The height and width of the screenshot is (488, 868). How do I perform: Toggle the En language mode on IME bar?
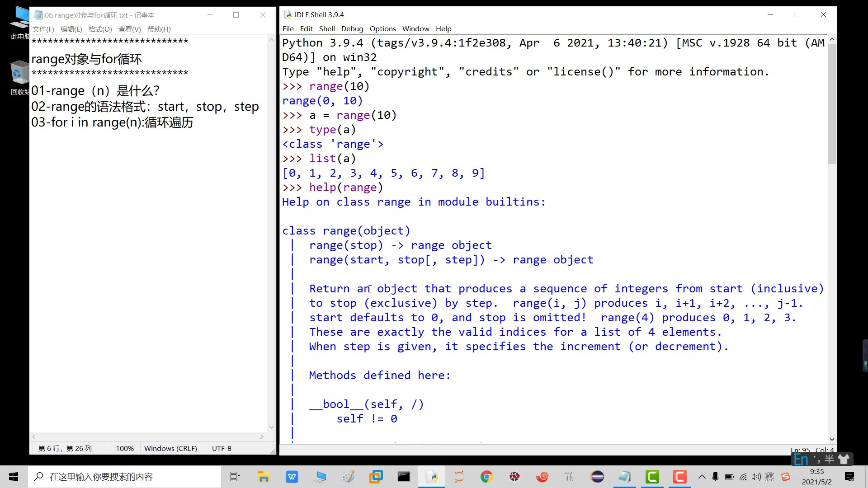coord(801,460)
